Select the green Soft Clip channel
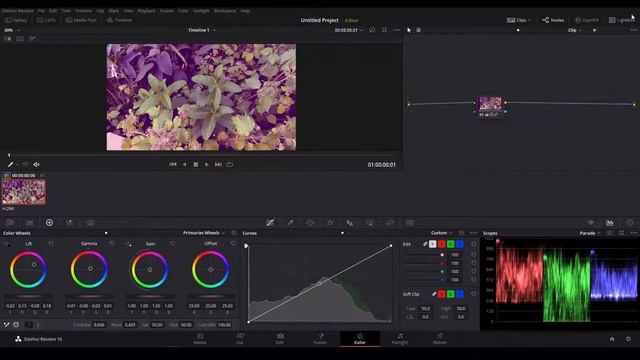 click(x=451, y=294)
